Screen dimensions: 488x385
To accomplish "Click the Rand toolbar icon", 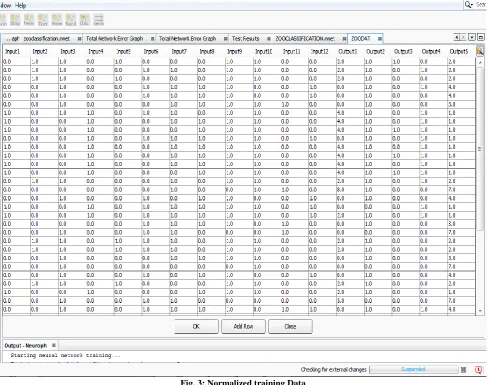I will point(71,20).
